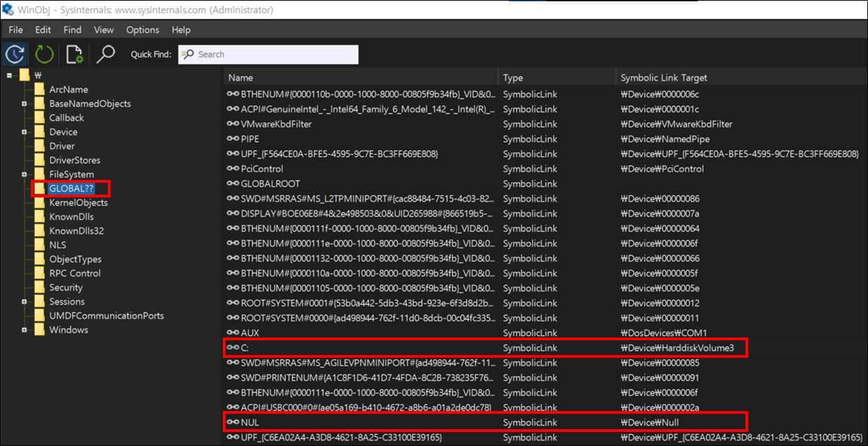This screenshot has height=446, width=868.
Task: Click the link icon of the PciControl row
Action: click(233, 169)
